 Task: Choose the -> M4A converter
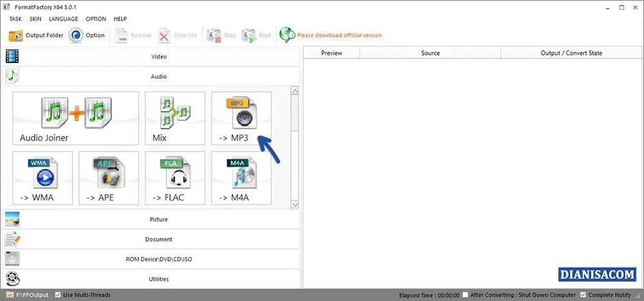tap(241, 178)
